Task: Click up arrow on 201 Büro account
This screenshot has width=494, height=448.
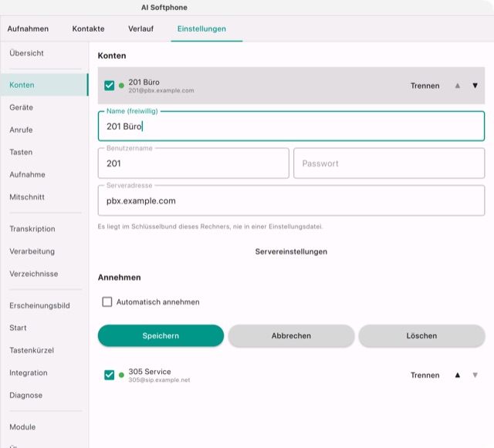Action: click(458, 86)
